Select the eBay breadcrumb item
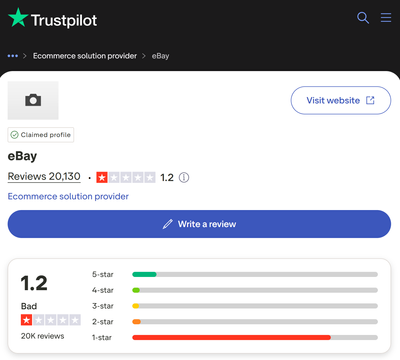Screen dimensions: 400x360 pos(160,56)
